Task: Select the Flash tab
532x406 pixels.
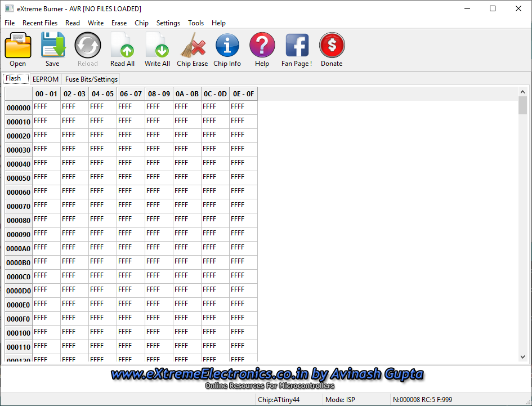Action: (x=16, y=78)
